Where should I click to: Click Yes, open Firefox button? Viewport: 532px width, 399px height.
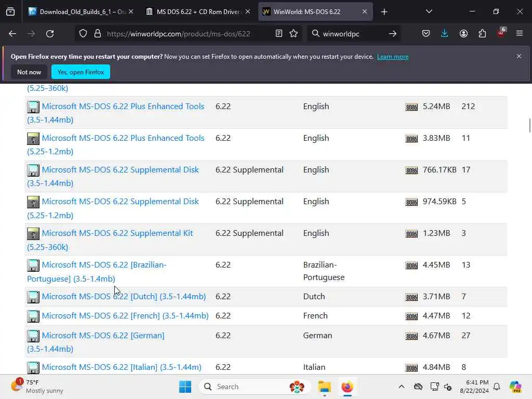click(x=81, y=72)
